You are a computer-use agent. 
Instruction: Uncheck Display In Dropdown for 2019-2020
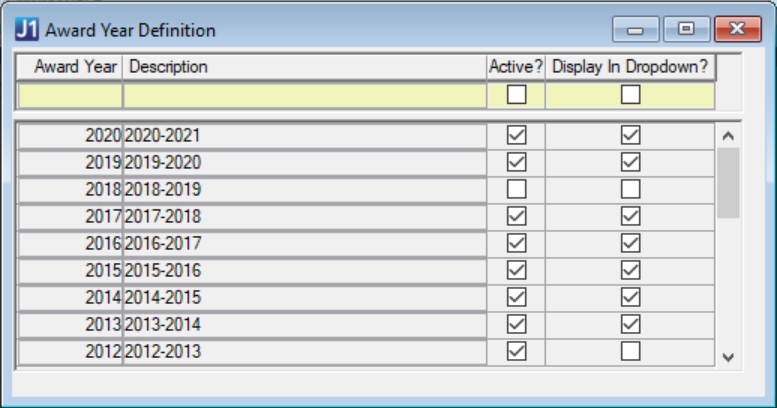point(630,162)
